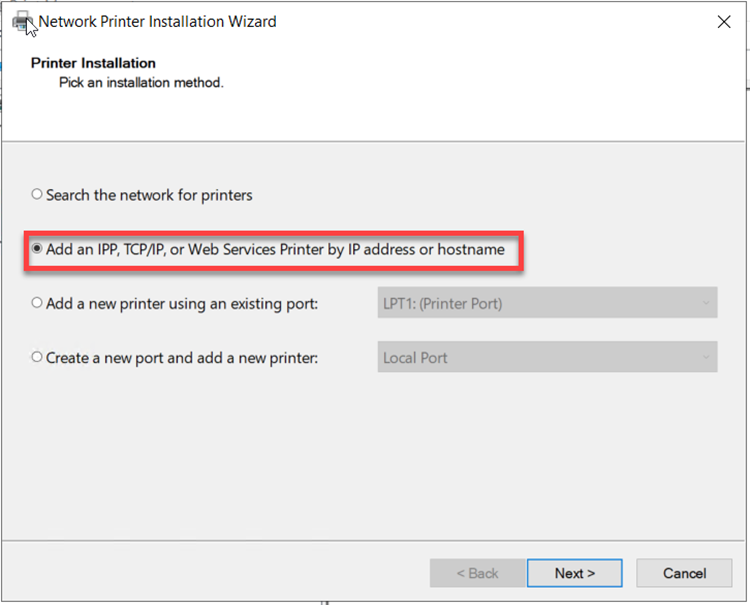Expand the chevron arrow of the Local Port combo box

point(706,357)
